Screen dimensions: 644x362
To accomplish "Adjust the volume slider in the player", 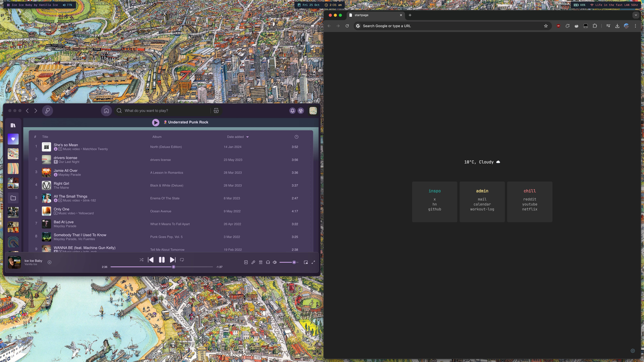I will pyautogui.click(x=289, y=262).
